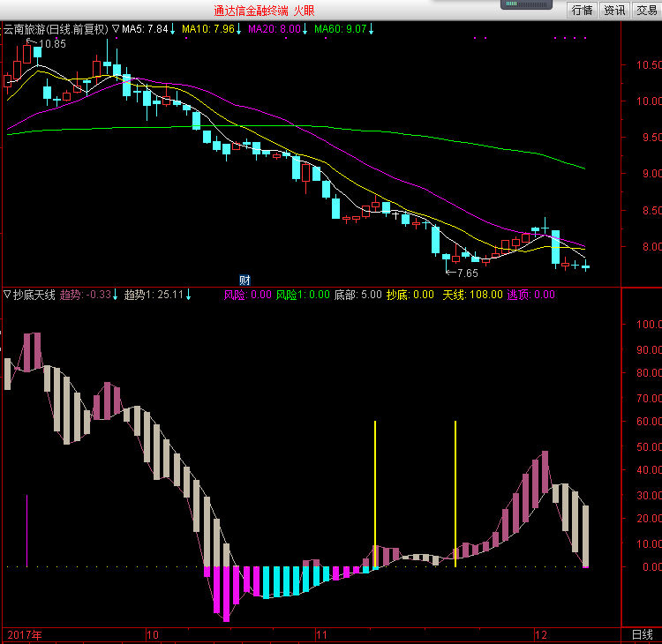The image size is (662, 644).
Task: Click the MA10: 7.96 label
Action: pos(207,29)
